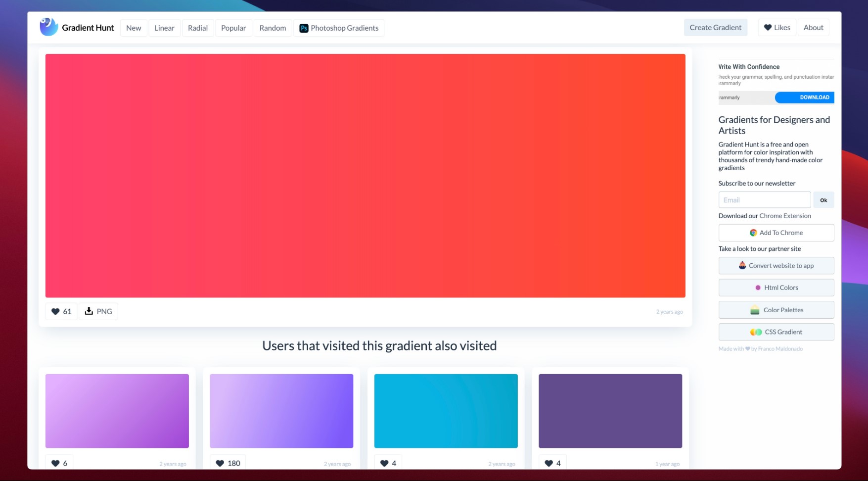Open the Random gradient page
Viewport: 868px width, 481px height.
click(x=273, y=28)
